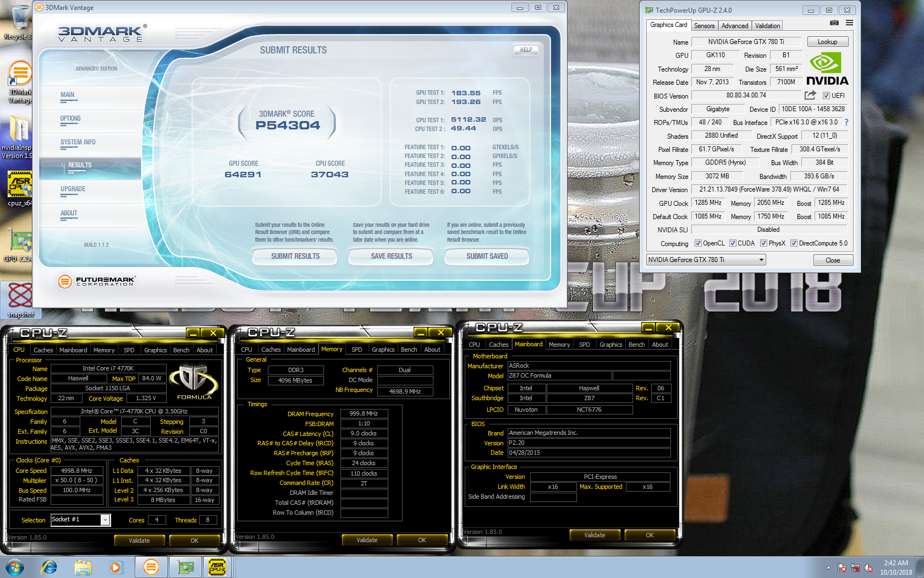Open Caches tab in CPU-Z CPU window
Screen dimensions: 924x578
pyautogui.click(x=43, y=350)
